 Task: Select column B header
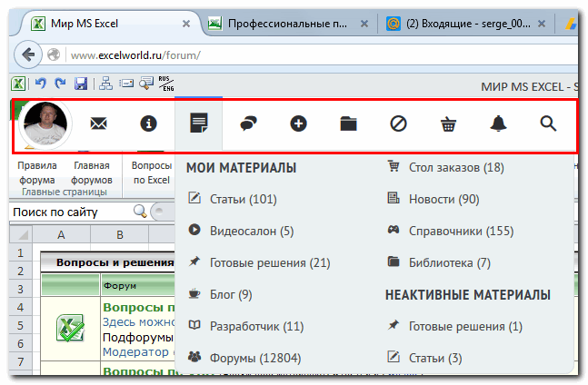point(120,234)
